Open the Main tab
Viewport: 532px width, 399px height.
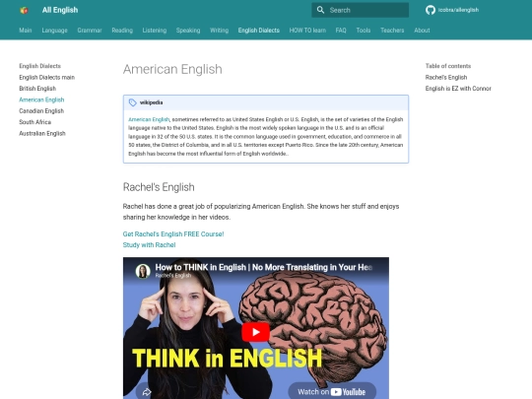point(26,31)
